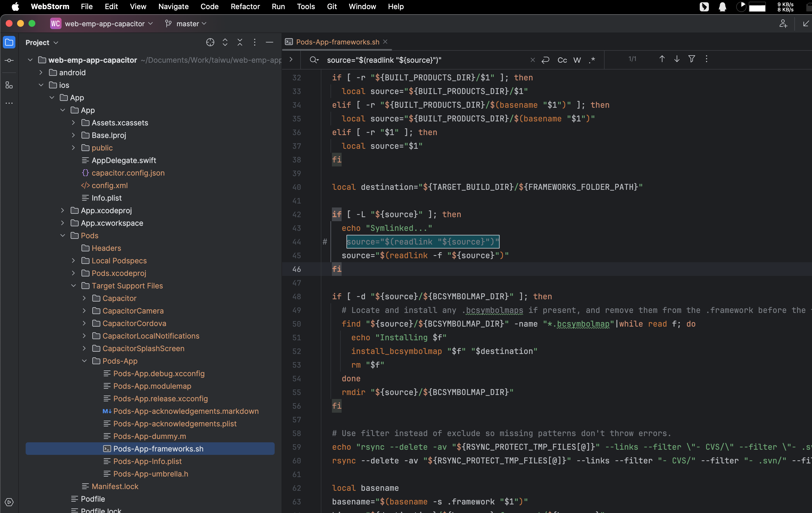The width and height of the screenshot is (812, 513).
Task: Open the Services tool window at bottom left
Action: pyautogui.click(x=9, y=502)
